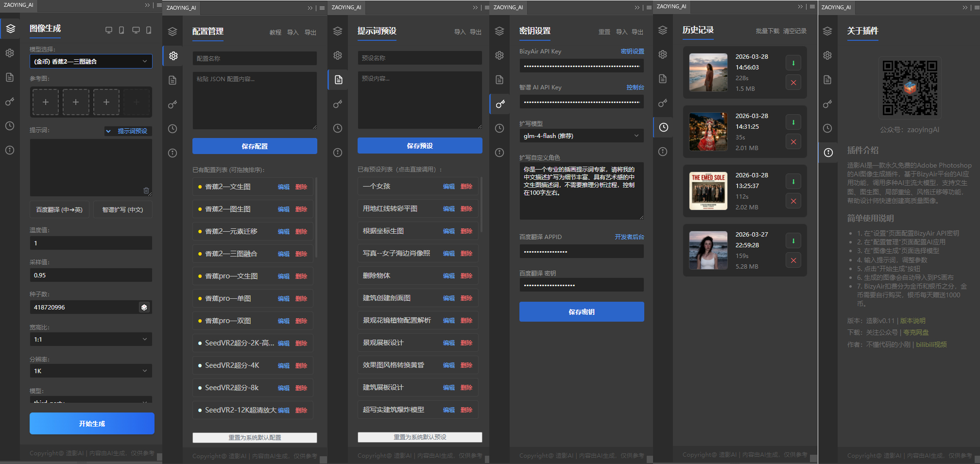980x464 pixels.
Task: Click the 配置名称 input field
Action: click(255, 59)
